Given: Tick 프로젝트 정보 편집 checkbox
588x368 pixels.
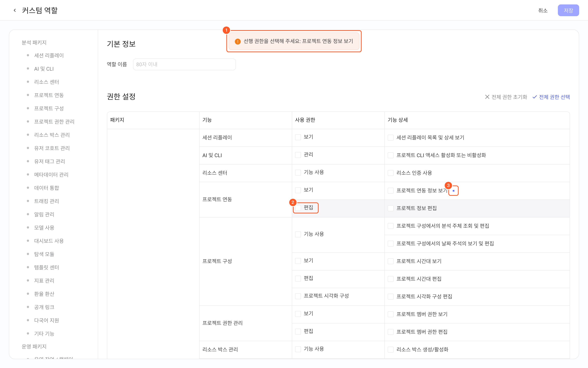Looking at the screenshot, I should (390, 208).
